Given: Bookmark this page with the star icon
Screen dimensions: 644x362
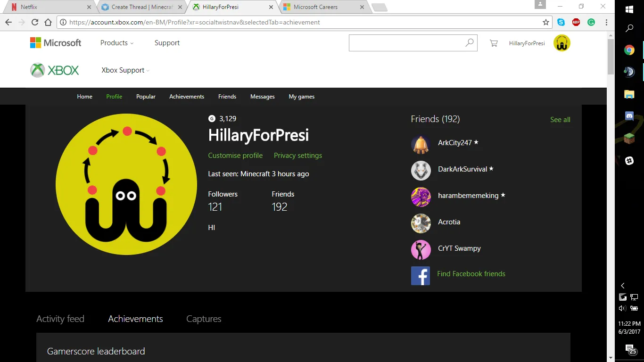Looking at the screenshot, I should 546,22.
